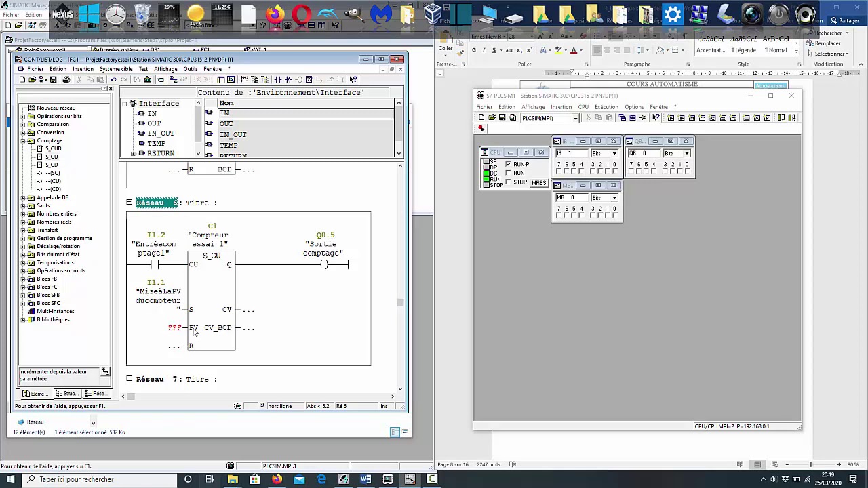Check STOP mode in CPU window
868x488 pixels.
coord(508,182)
